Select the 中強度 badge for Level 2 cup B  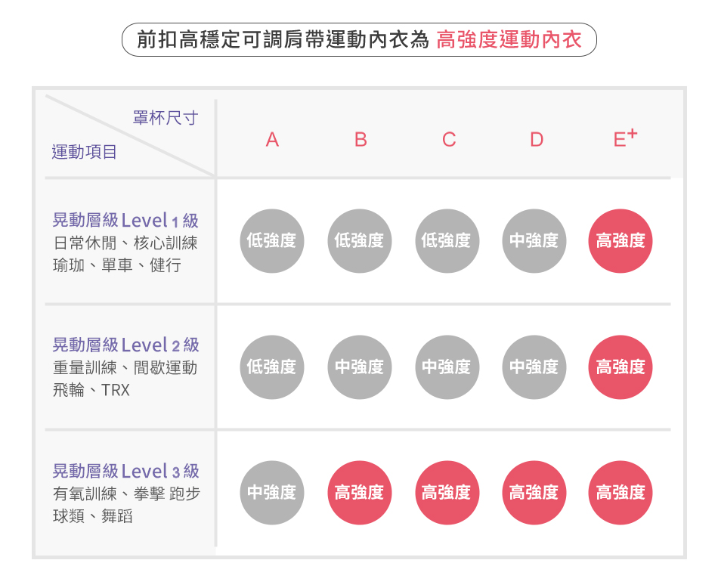point(360,367)
